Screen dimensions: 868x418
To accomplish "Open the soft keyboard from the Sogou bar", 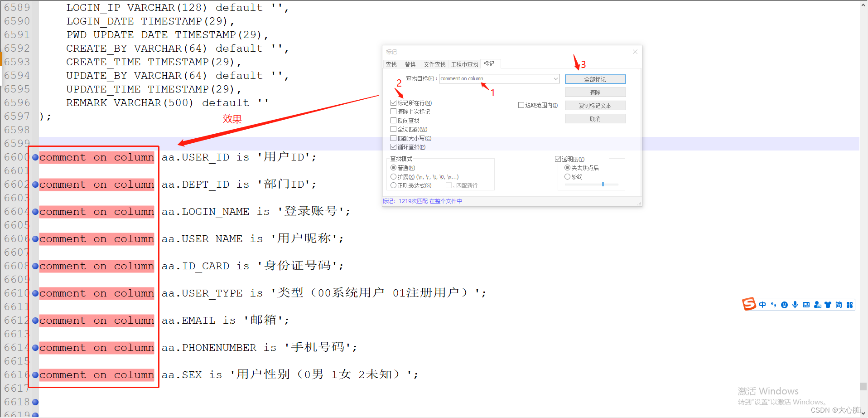I will [x=806, y=305].
